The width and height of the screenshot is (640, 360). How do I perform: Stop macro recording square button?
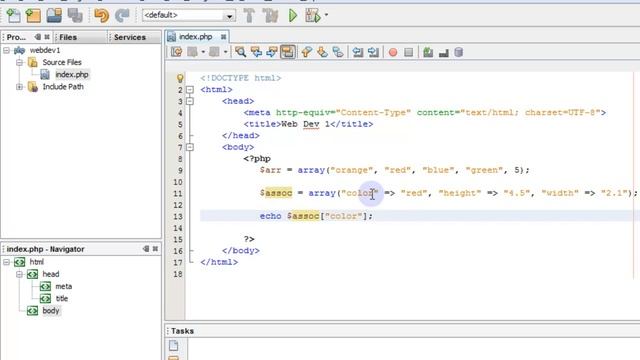coord(409,52)
